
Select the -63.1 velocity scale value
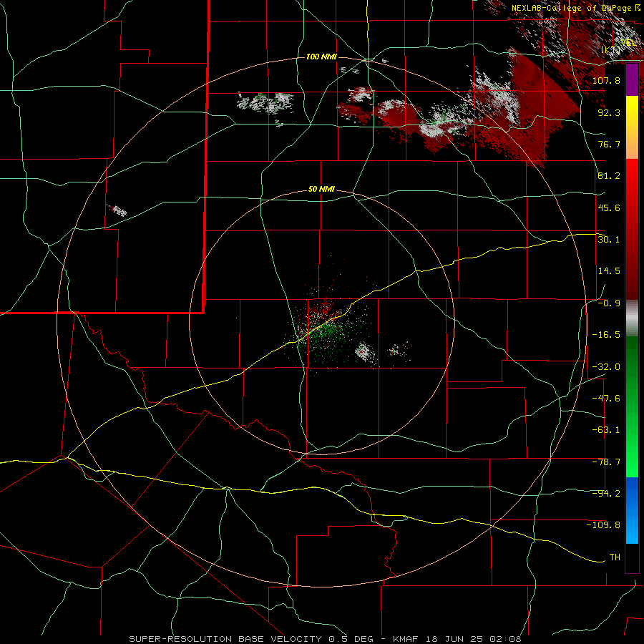tap(606, 429)
